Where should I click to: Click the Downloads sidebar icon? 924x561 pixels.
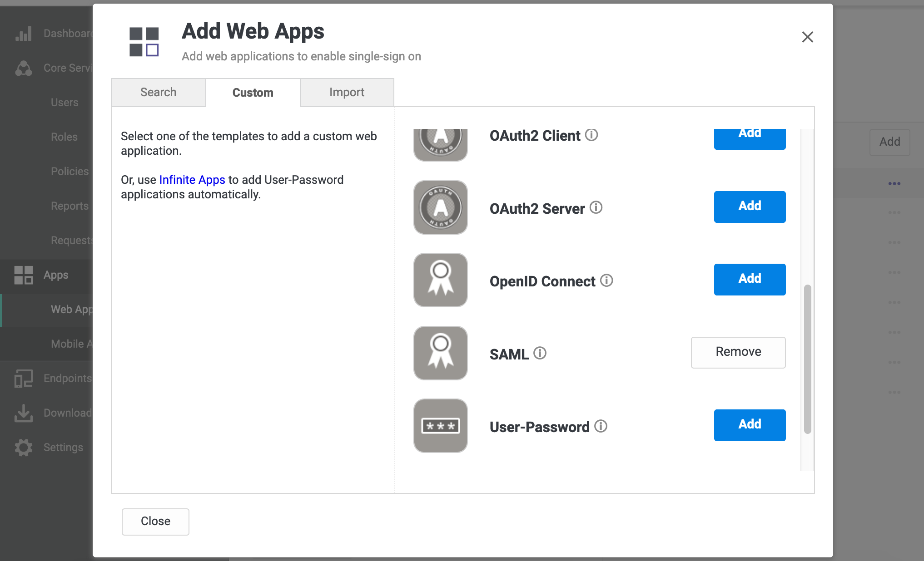coord(24,413)
